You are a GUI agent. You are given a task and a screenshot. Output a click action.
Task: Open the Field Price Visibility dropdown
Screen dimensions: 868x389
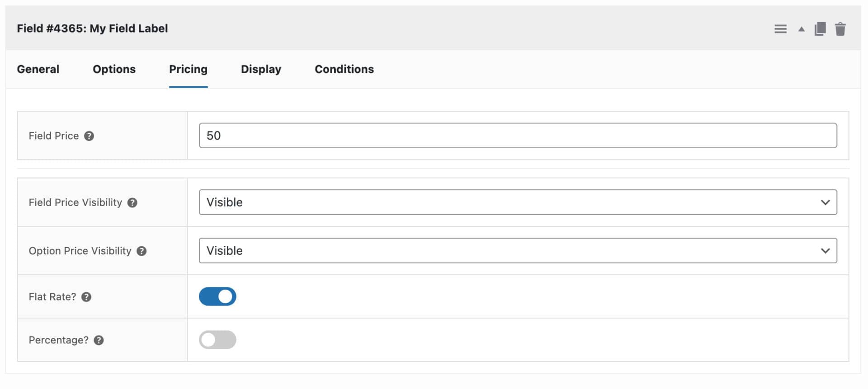pos(518,202)
